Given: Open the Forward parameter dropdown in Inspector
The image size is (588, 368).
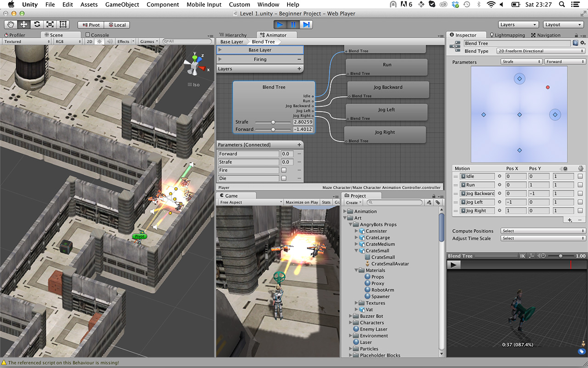Looking at the screenshot, I should [x=565, y=62].
